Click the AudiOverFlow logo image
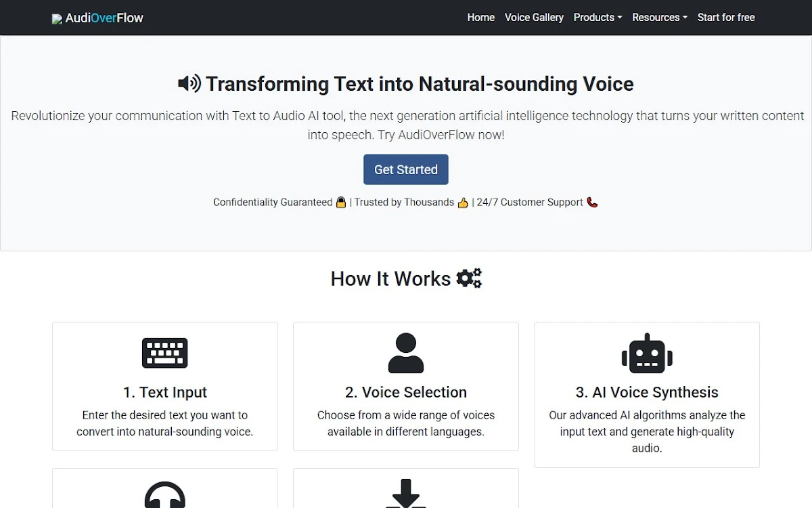The height and width of the screenshot is (508, 812). (x=57, y=19)
